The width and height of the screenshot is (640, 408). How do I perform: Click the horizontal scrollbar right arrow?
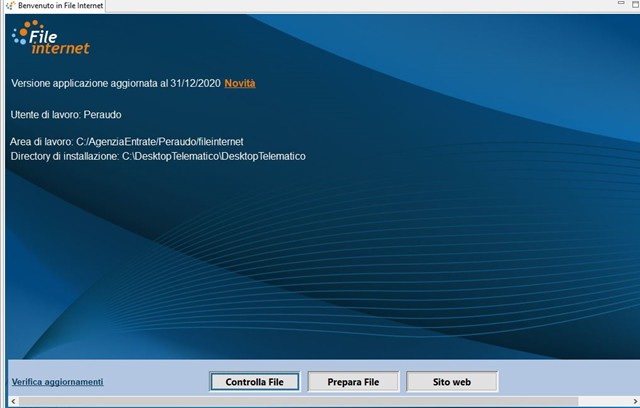[x=635, y=401]
